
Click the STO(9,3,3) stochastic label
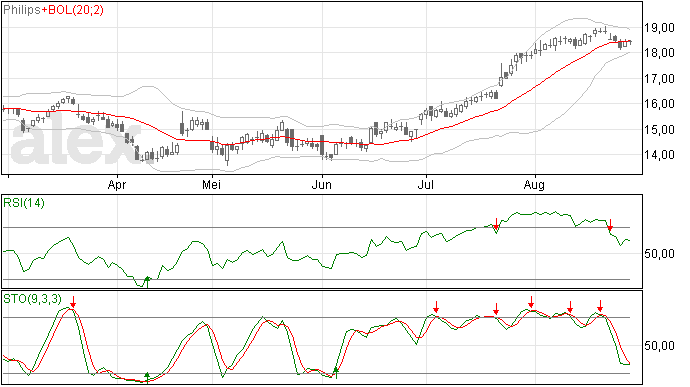coord(32,299)
